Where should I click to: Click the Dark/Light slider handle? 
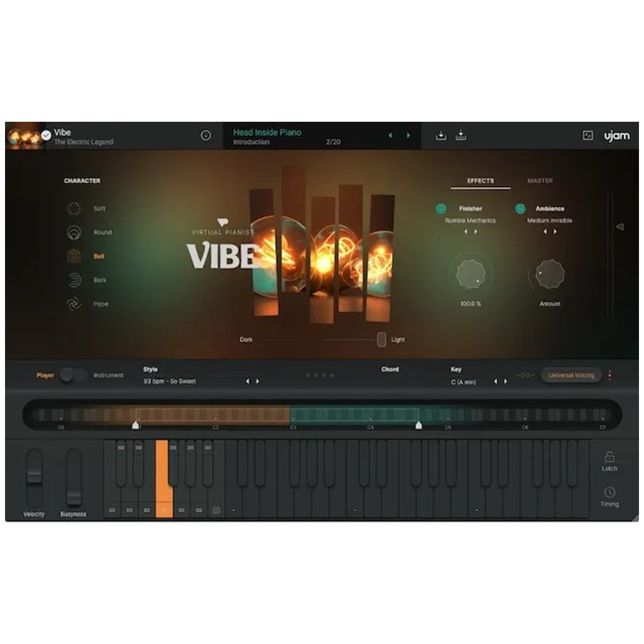pyautogui.click(x=381, y=340)
